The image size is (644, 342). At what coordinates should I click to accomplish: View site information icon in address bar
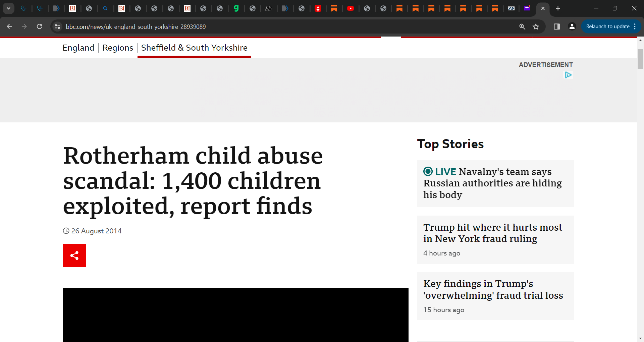pos(57,26)
